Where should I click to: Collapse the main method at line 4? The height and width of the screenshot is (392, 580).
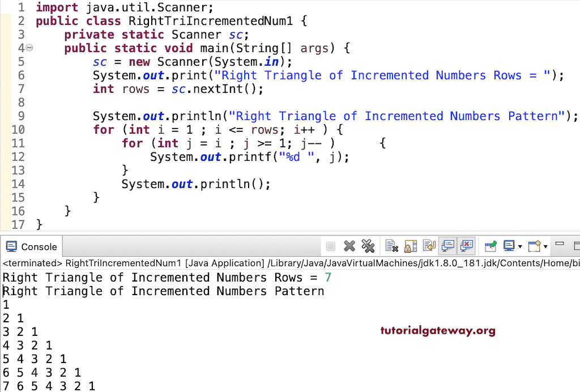30,48
